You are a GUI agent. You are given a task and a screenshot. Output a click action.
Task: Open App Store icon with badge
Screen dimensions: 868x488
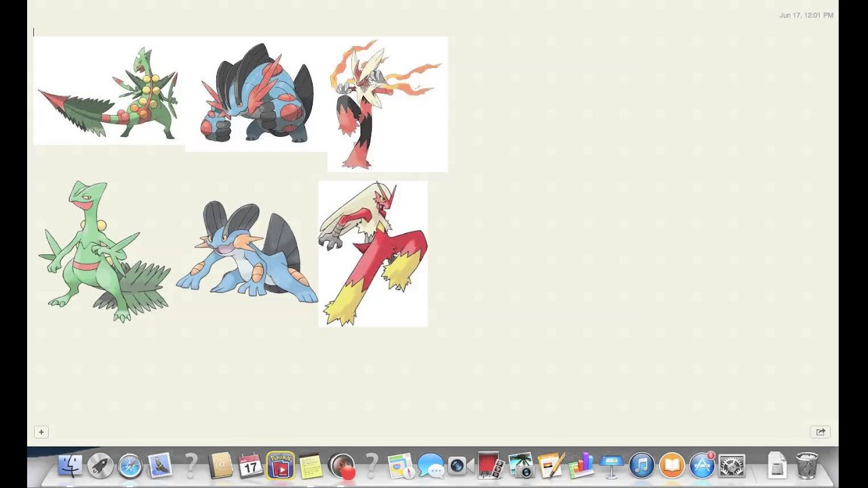click(x=702, y=466)
